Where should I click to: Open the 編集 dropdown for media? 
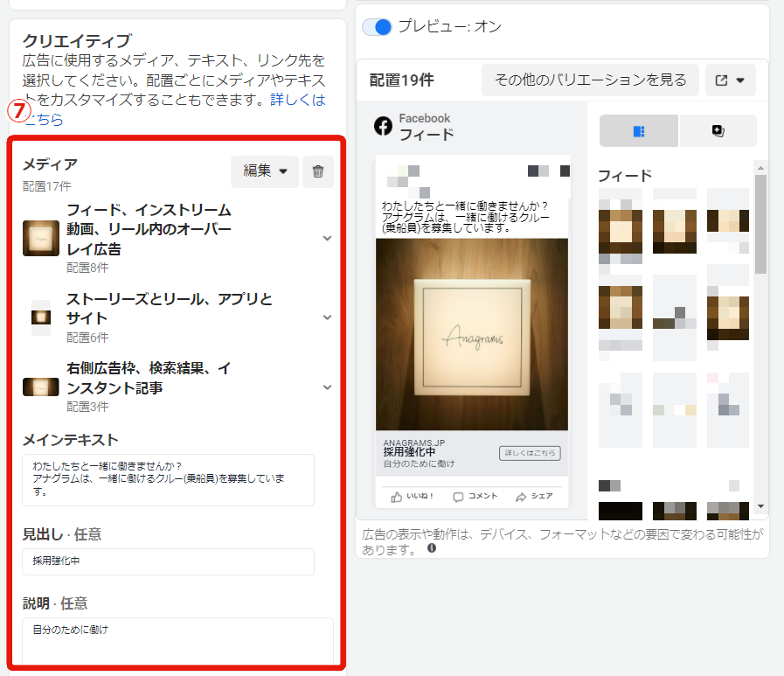[x=265, y=171]
